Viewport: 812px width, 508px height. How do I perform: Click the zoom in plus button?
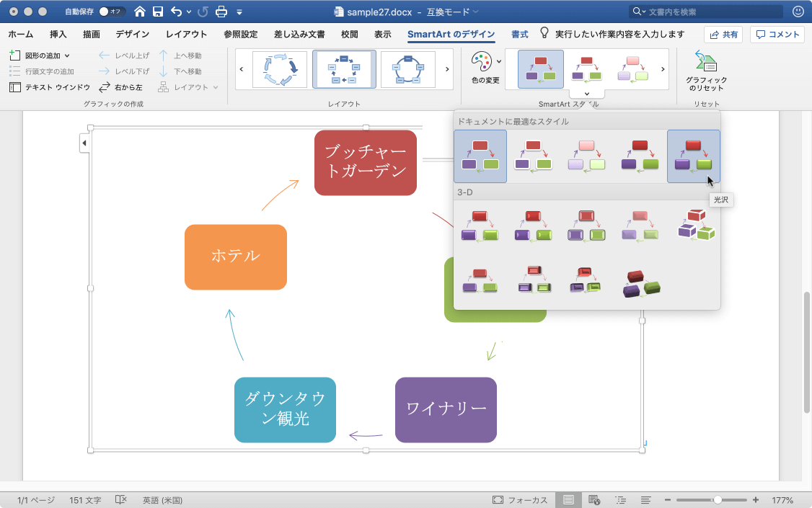[x=756, y=500]
